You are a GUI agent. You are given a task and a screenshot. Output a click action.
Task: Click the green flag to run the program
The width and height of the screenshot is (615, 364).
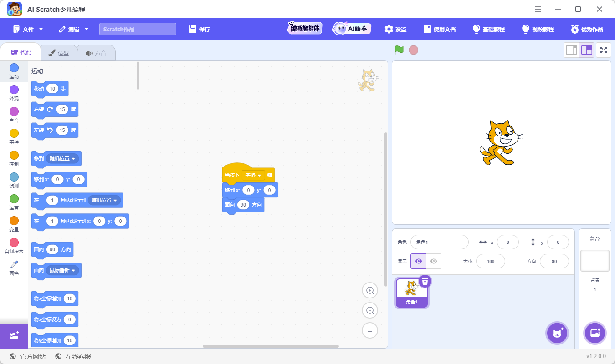click(x=399, y=50)
